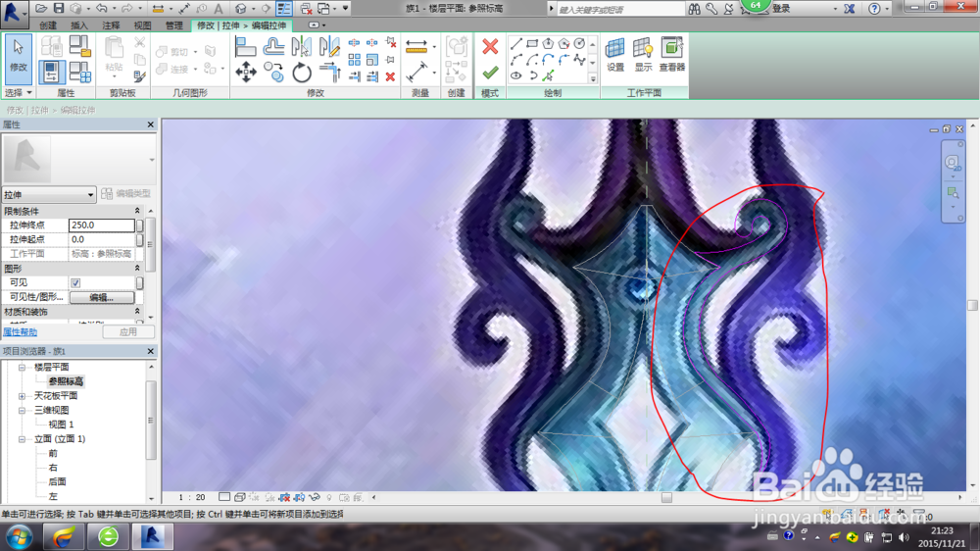Open the 注释 ribbon tab
This screenshot has width=980, height=551.
pos(111,25)
